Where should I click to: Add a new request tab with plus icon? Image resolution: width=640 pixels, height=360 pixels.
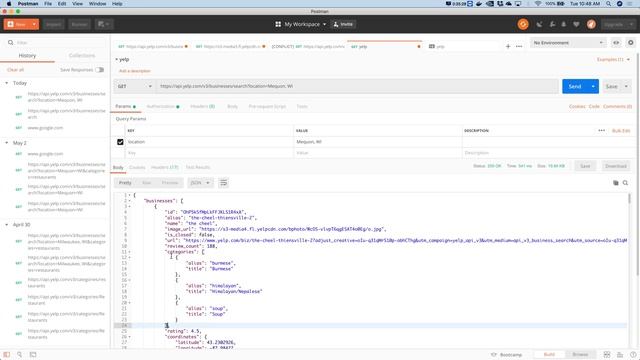pyautogui.click(x=508, y=47)
